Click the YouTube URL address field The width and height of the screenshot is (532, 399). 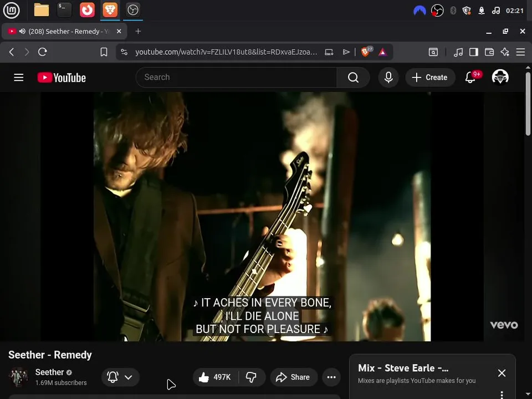pyautogui.click(x=226, y=52)
